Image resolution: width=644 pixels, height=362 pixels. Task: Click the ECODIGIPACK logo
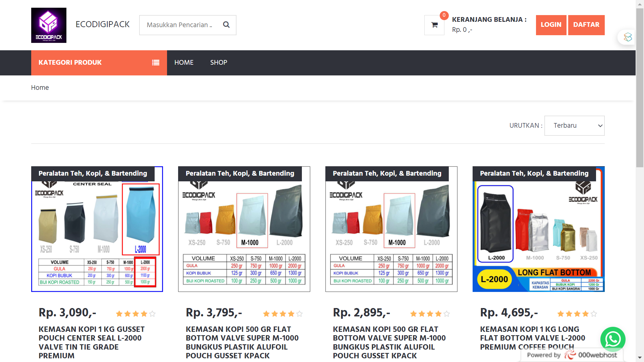[49, 25]
